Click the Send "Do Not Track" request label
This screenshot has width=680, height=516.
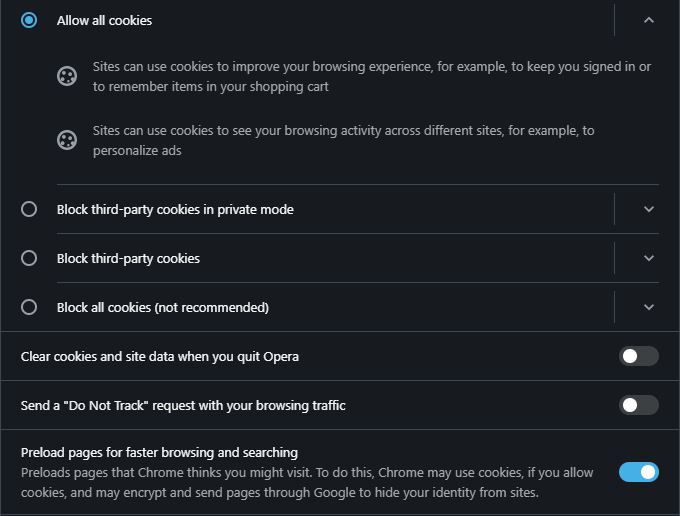click(x=183, y=405)
